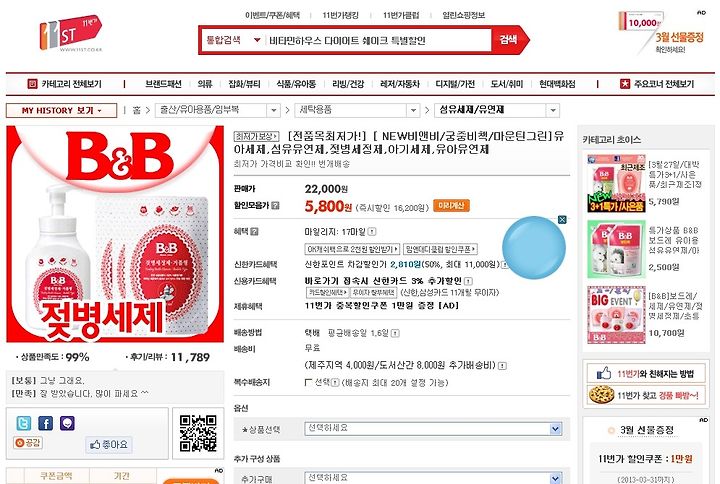Screen dimensions: 720x484
Task: Open the 11번가랭킹 top link
Action: [340, 15]
